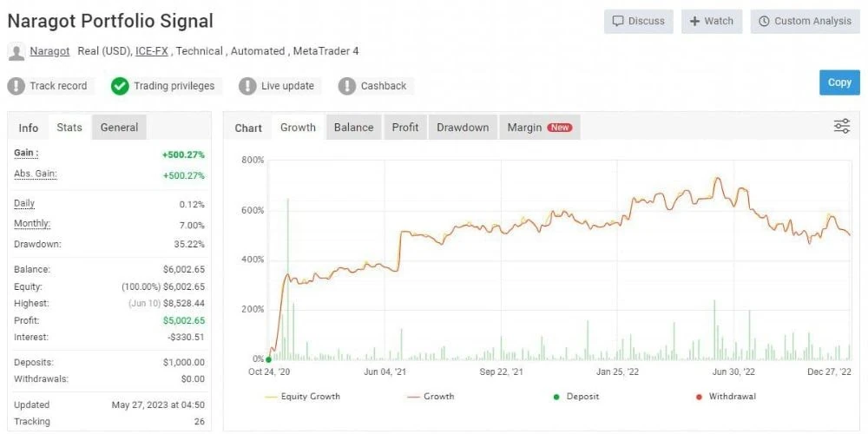Open Custom Analysis
This screenshot has height=434, width=868.
[x=805, y=21]
